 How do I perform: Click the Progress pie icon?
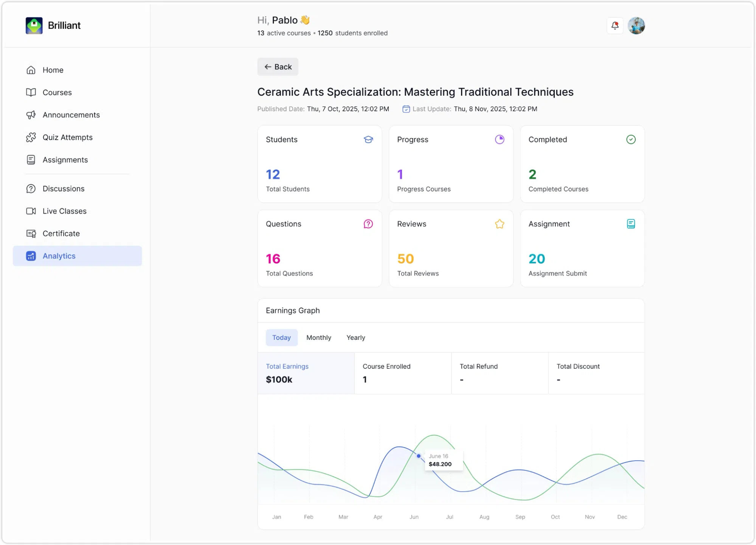coord(500,139)
